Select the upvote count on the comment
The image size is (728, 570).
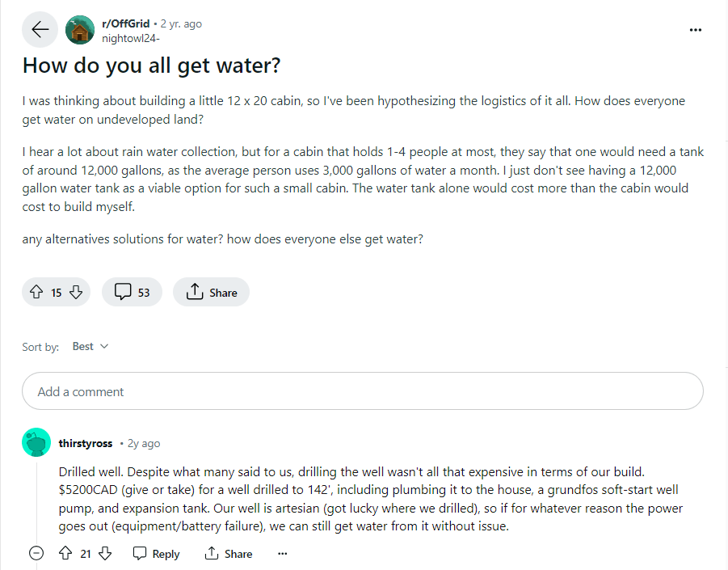tap(85, 553)
